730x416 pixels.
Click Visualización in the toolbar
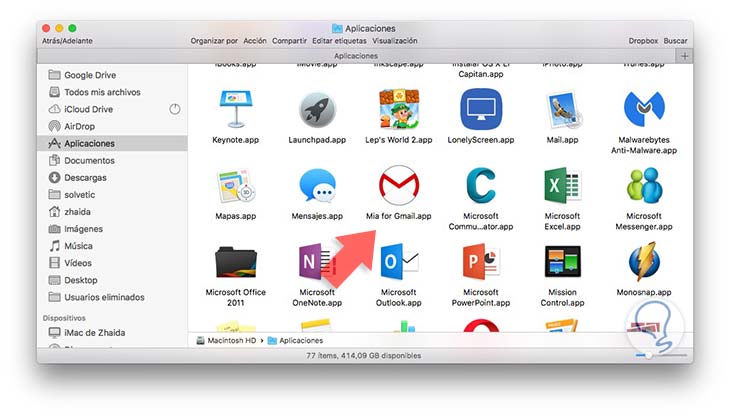coord(394,41)
